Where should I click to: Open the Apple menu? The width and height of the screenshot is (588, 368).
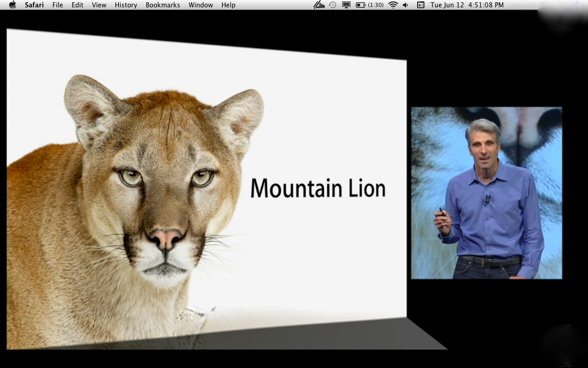coord(12,5)
